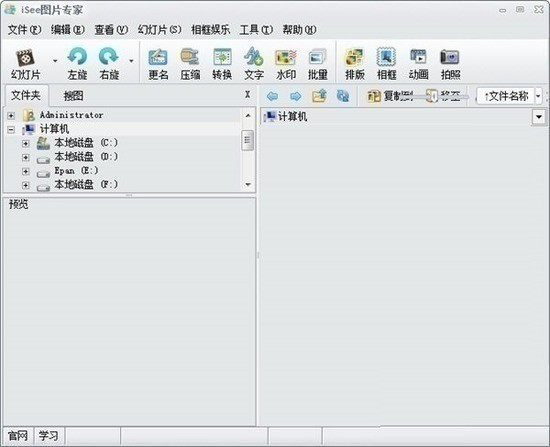
Task: Collapse the 计算机 tree node
Action: coord(11,129)
